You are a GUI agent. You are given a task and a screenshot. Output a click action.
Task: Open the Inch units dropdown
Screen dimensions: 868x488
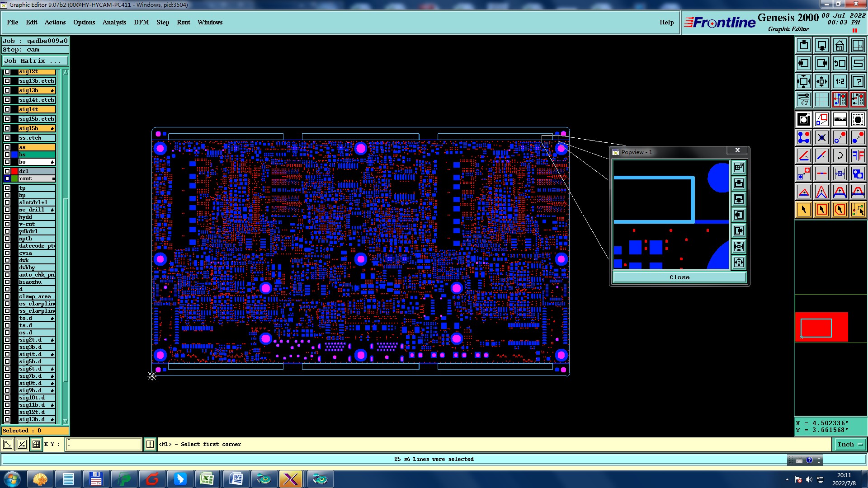[850, 444]
